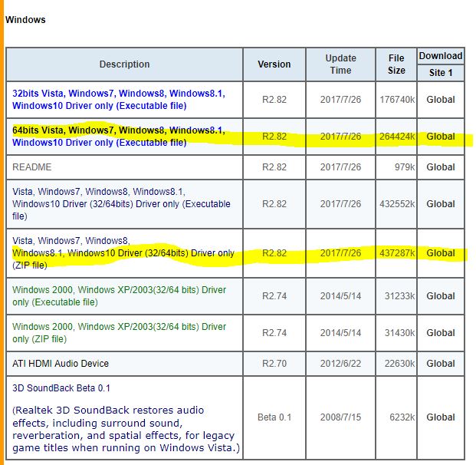The image size is (476, 465).
Task: Click the File Size column header
Action: (x=396, y=64)
